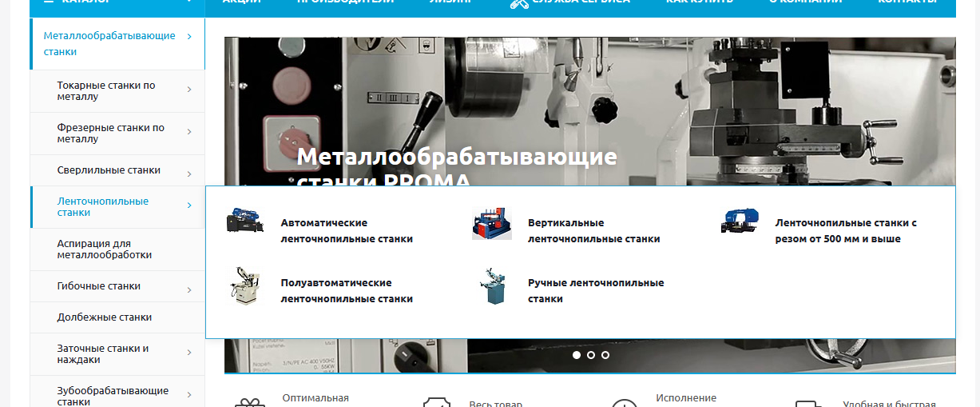Expand Металлообрабатывающие станки chevron
This screenshot has width=980, height=407.
pos(189,36)
